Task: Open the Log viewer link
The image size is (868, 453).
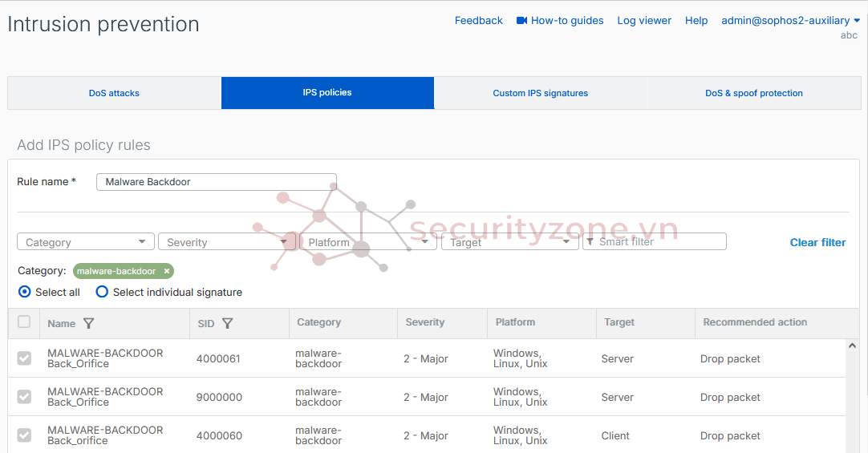Action: coord(643,21)
